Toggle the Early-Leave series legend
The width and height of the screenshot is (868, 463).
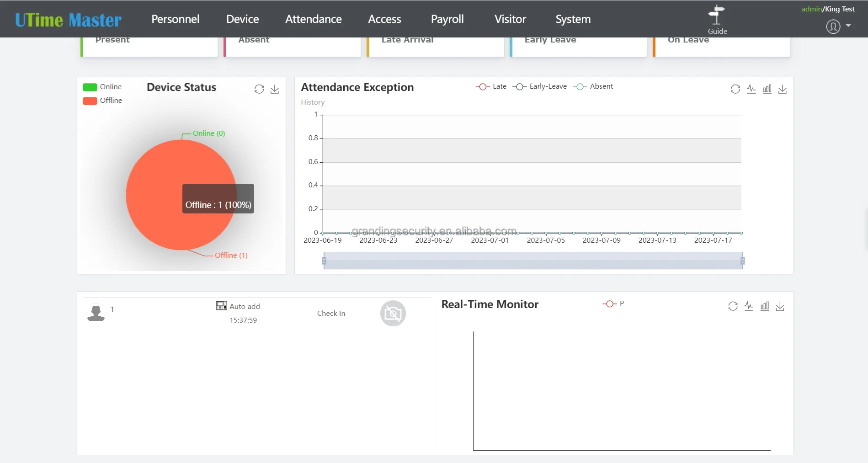[x=539, y=86]
